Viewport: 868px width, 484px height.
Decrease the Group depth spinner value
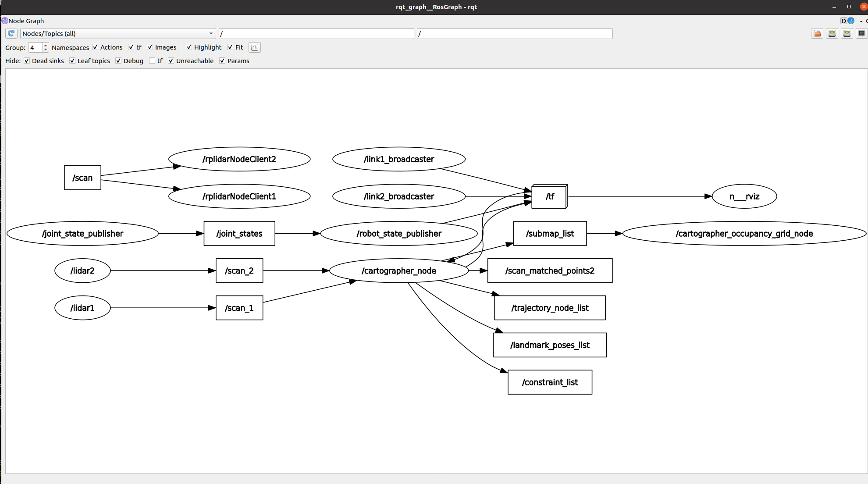click(46, 50)
